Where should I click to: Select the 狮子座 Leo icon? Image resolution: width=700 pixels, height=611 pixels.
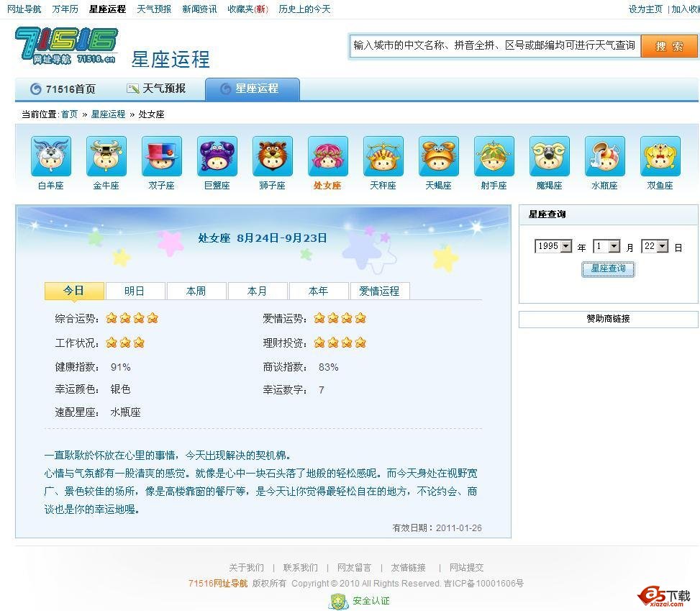coord(273,156)
